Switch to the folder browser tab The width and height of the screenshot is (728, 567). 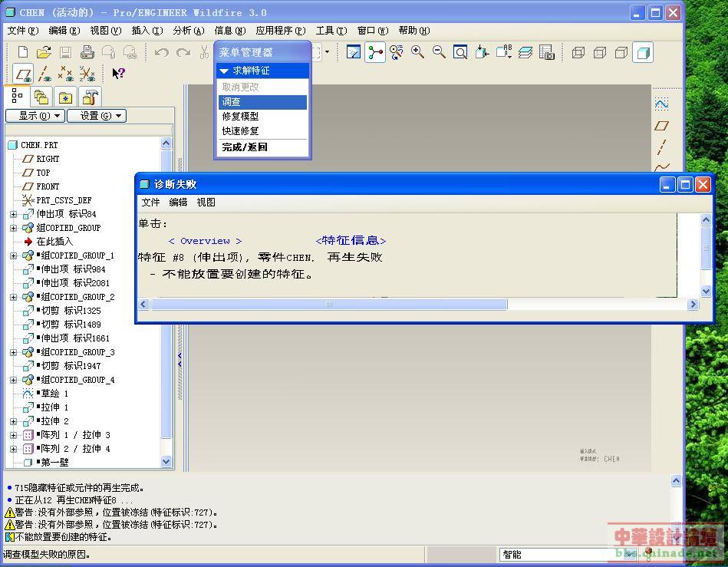point(41,97)
